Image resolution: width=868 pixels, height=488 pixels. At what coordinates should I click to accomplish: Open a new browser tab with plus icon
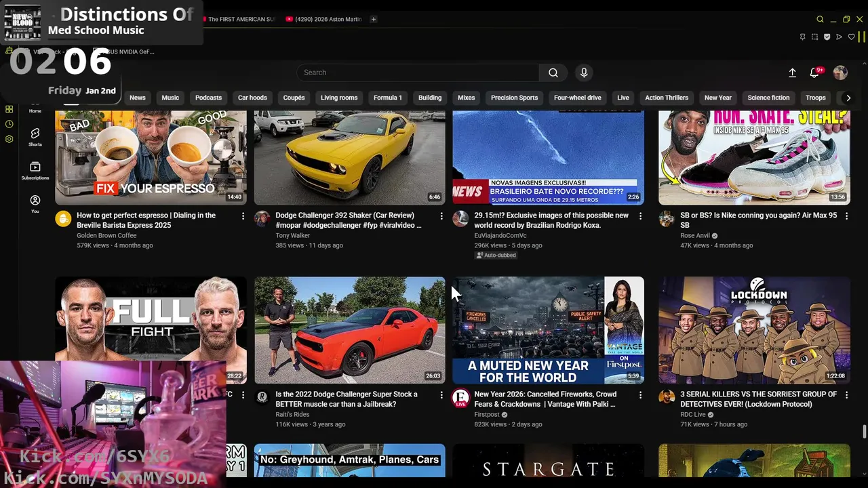(x=373, y=19)
